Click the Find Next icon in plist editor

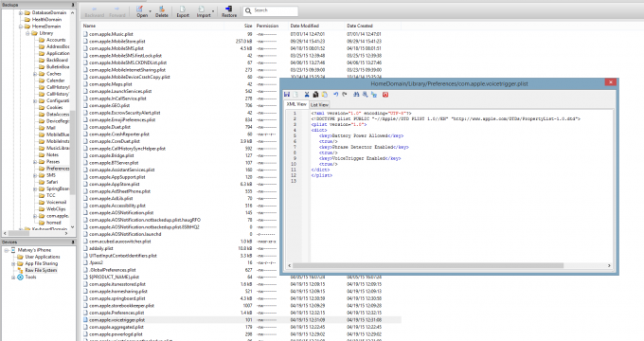tap(365, 95)
